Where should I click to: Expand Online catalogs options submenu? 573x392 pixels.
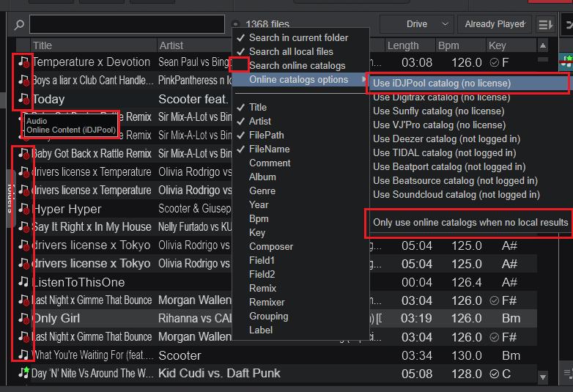tap(300, 79)
